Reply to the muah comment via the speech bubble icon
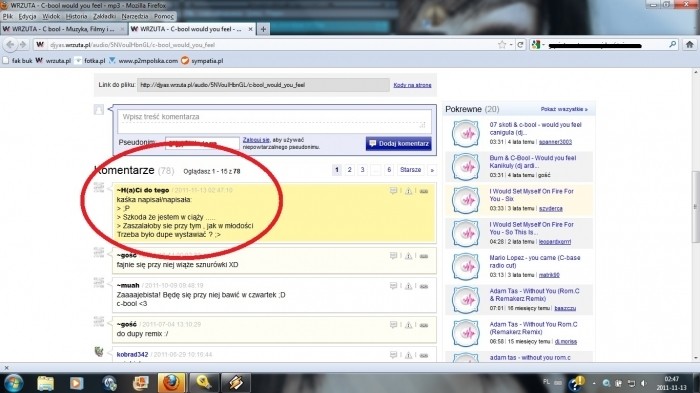 pyautogui.click(x=393, y=286)
